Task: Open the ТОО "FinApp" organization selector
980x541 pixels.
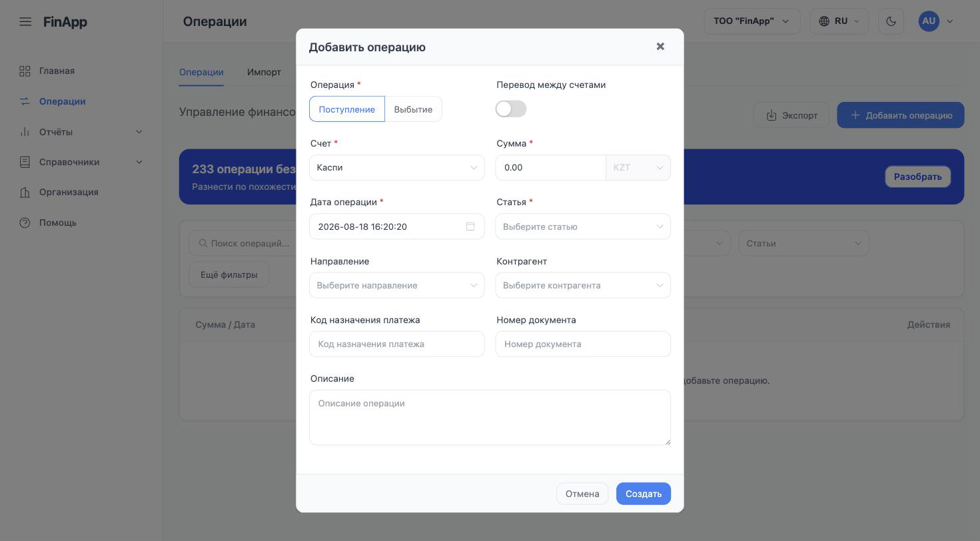Action: click(751, 21)
